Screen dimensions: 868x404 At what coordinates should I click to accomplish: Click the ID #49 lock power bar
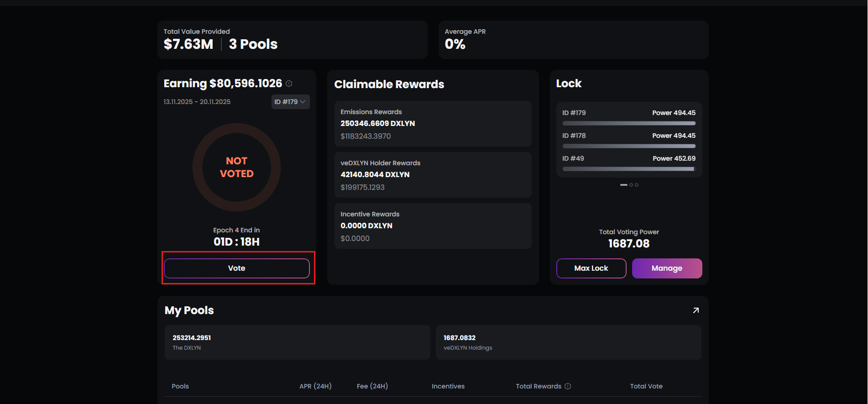(x=629, y=169)
